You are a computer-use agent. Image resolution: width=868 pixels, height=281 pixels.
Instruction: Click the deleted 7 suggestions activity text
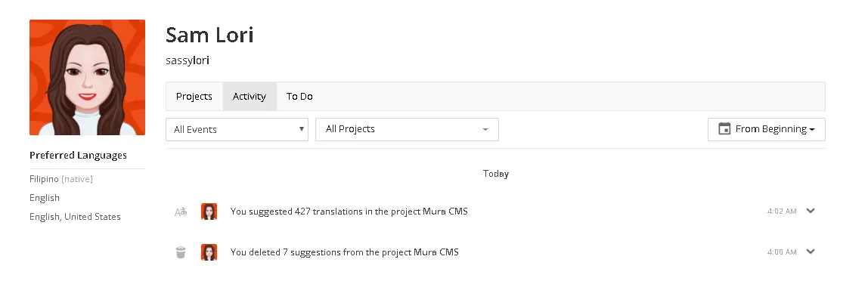point(344,252)
